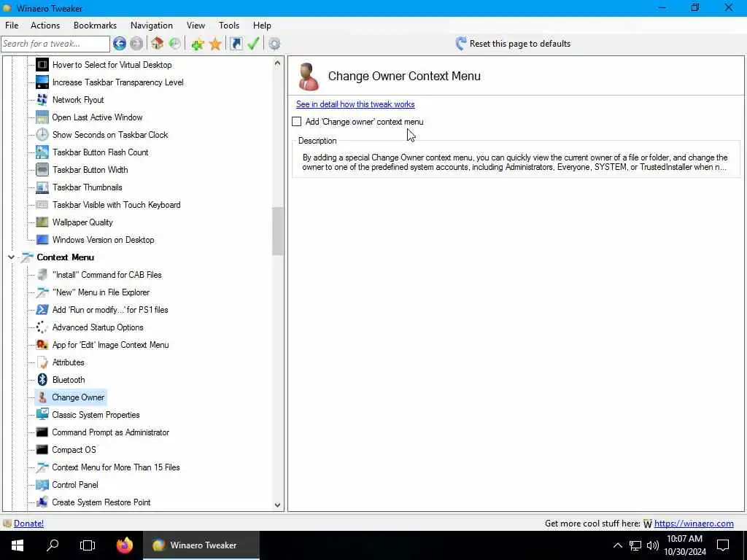
Task: Click the Classic System Properties icon
Action: (x=42, y=415)
